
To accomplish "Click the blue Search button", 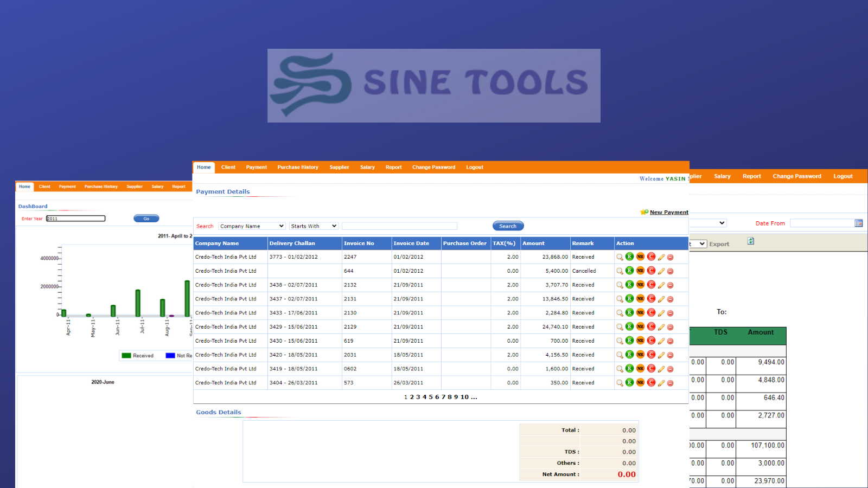I will click(508, 226).
